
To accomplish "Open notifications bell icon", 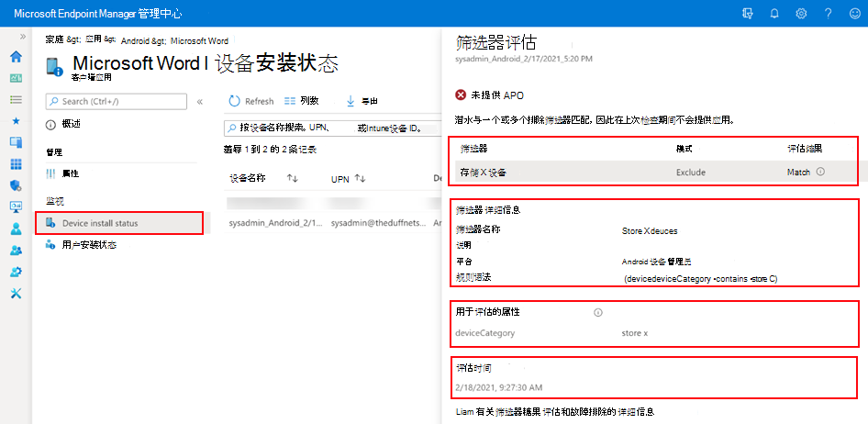I will 774,14.
